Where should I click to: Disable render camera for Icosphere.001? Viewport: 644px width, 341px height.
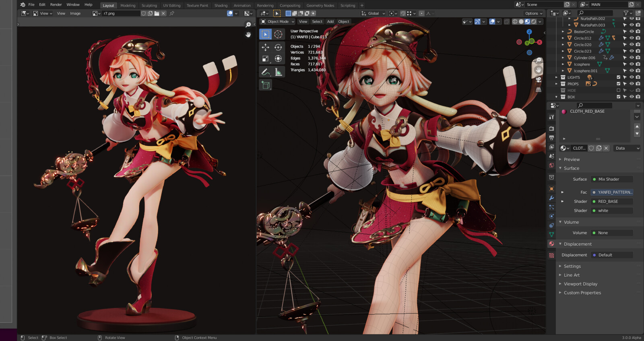[x=638, y=70]
